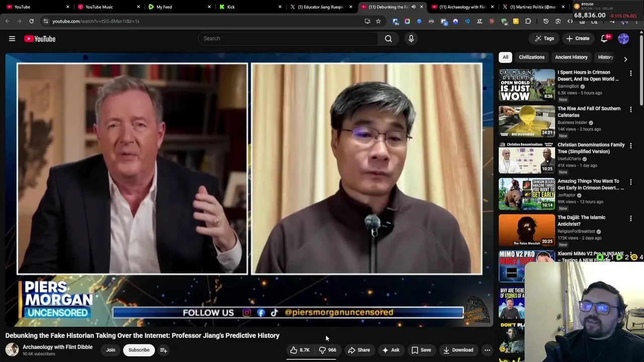Close the YouTube Music tab
Viewport: 644px width, 362px height.
(x=138, y=7)
